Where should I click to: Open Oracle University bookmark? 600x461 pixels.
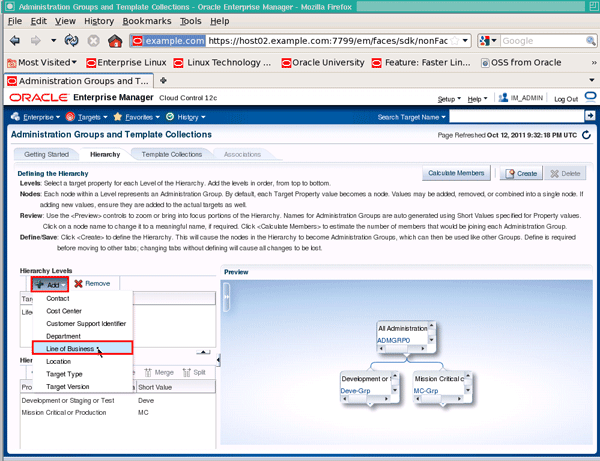323,62
